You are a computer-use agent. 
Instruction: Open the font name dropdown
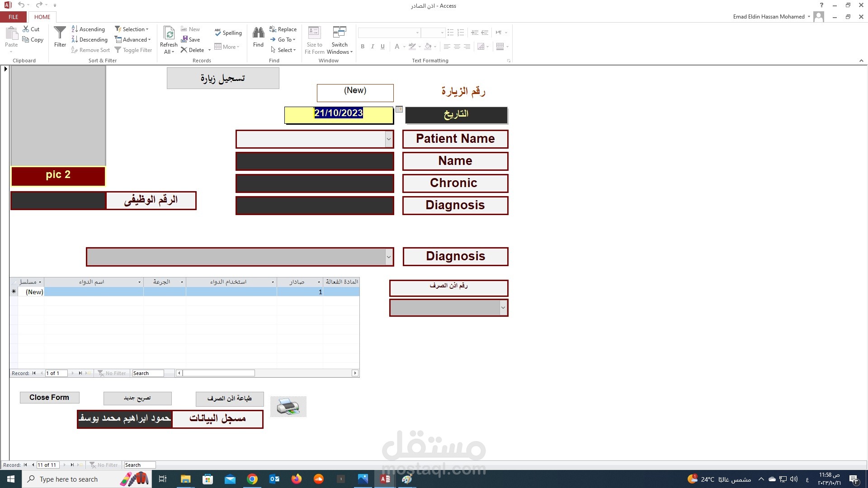[x=417, y=33]
